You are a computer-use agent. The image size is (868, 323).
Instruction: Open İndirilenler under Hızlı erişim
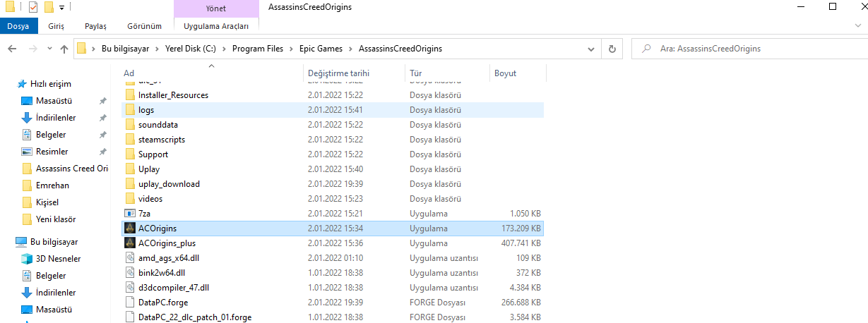[56, 118]
